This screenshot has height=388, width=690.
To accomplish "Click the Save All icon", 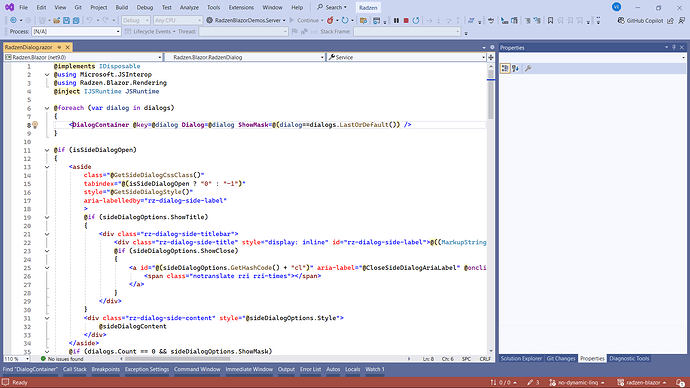I will click(x=76, y=20).
